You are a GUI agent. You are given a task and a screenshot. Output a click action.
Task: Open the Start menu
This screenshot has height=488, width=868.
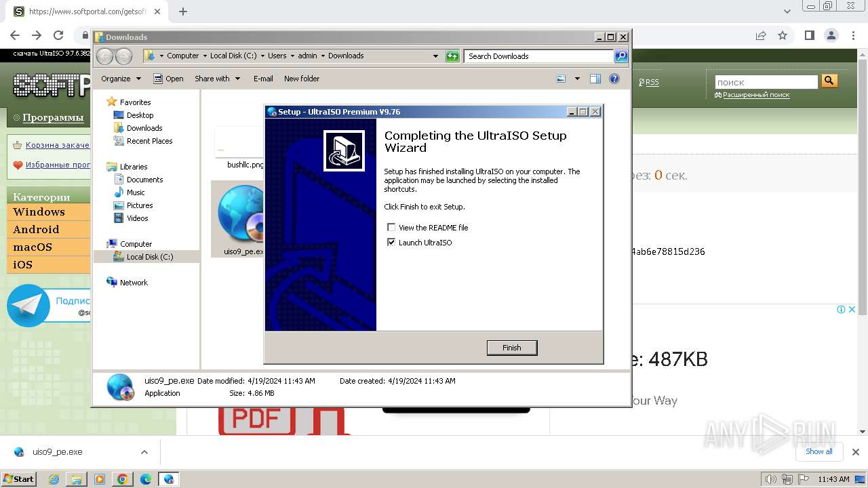click(18, 479)
